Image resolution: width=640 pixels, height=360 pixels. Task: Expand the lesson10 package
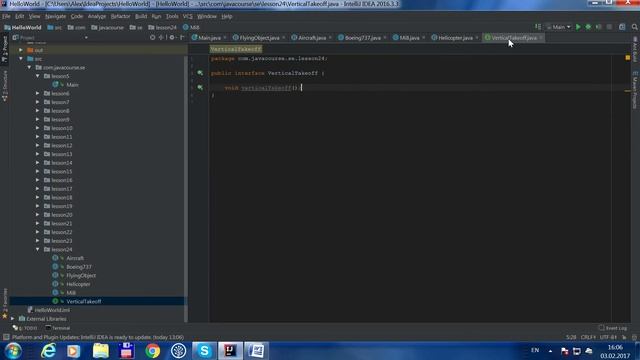tap(38, 128)
